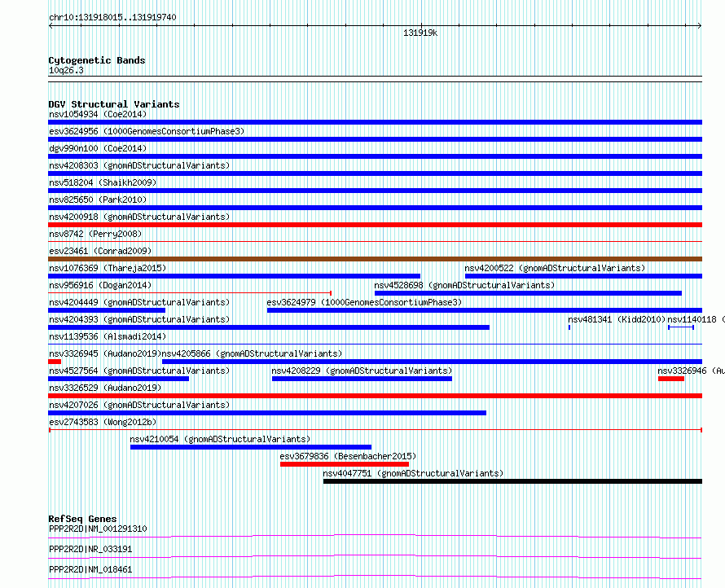Click the short red nsv3326945 bar
The image size is (725, 588).
55,362
